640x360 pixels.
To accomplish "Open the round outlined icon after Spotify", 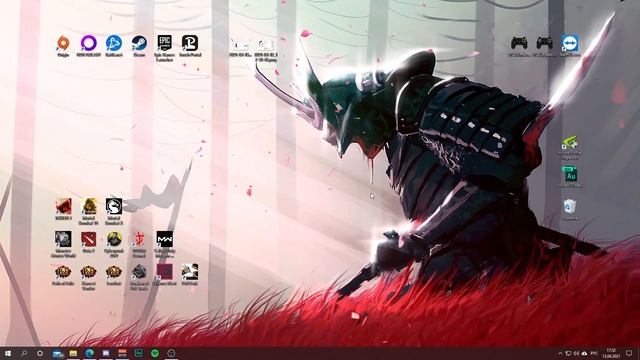I will (x=171, y=353).
